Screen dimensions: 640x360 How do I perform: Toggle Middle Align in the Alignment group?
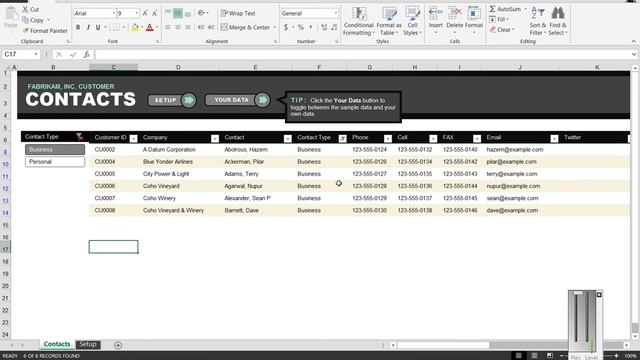point(178,13)
